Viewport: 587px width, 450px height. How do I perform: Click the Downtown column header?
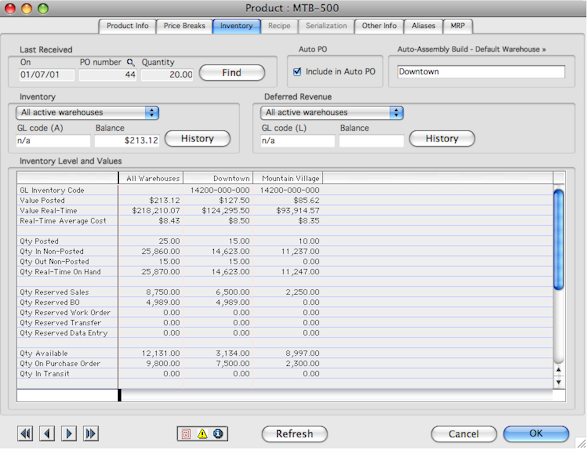(218, 178)
